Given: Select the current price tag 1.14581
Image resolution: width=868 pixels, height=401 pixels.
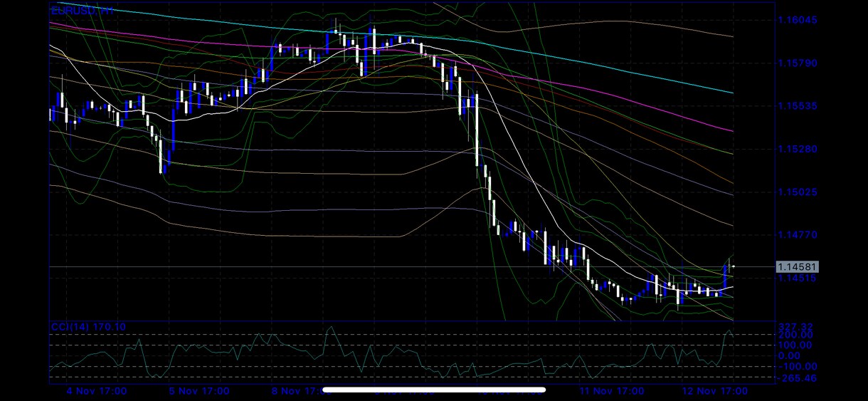Looking at the screenshot, I should click(798, 267).
